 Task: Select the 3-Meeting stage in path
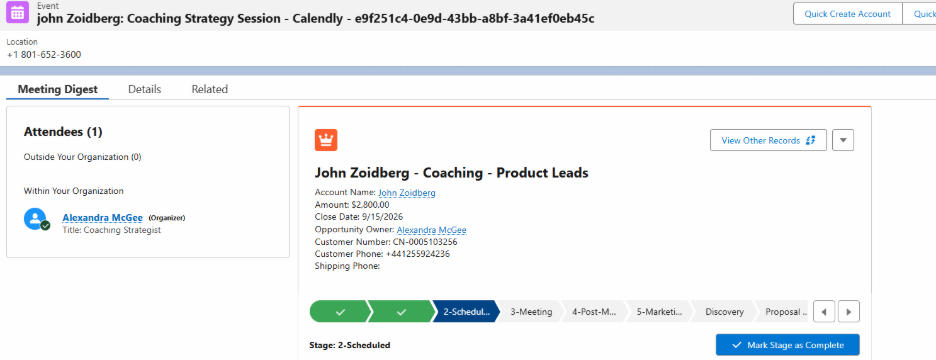pyautogui.click(x=531, y=312)
